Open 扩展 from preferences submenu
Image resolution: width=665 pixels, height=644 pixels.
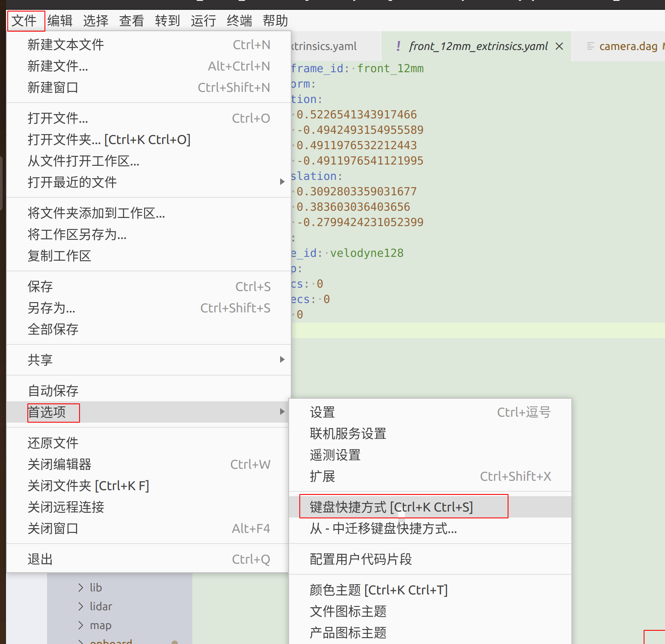430,476
